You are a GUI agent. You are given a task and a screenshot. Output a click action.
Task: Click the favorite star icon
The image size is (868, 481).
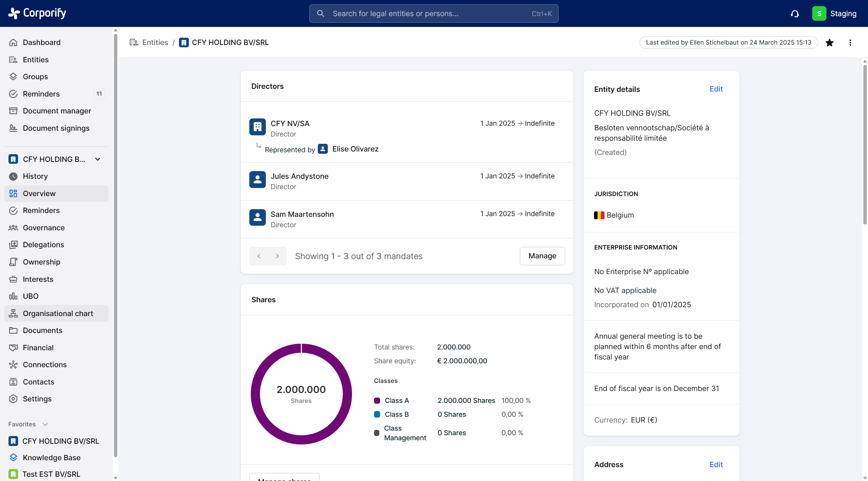tap(830, 43)
